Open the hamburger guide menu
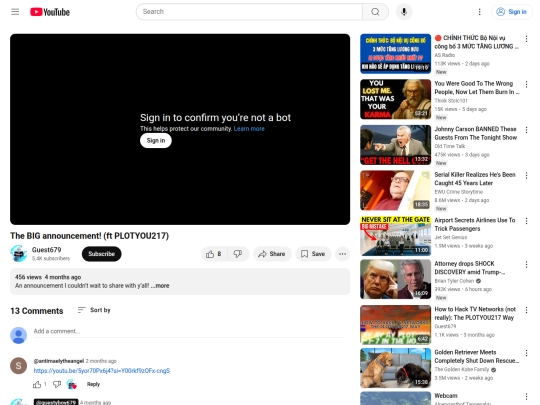Screen dimensions: 540x405 click(15, 12)
